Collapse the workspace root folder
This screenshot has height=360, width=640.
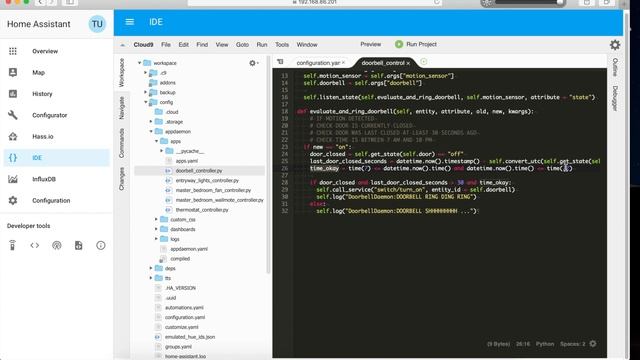tap(140, 63)
